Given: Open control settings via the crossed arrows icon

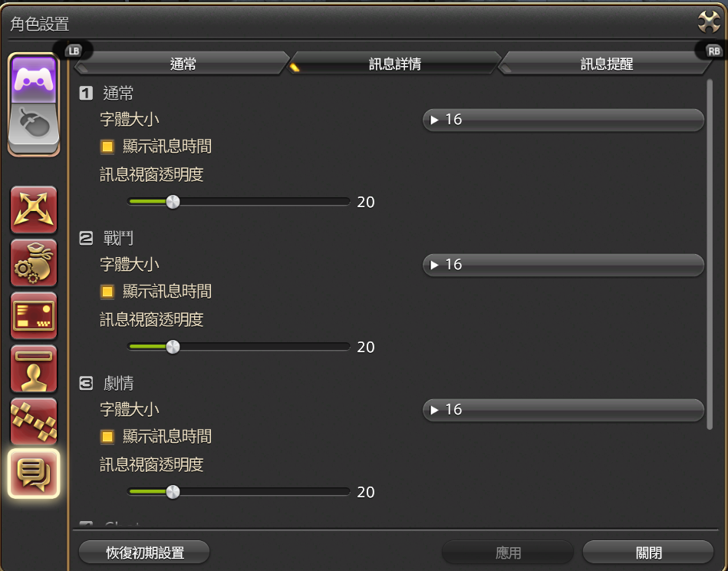Looking at the screenshot, I should click(x=34, y=210).
